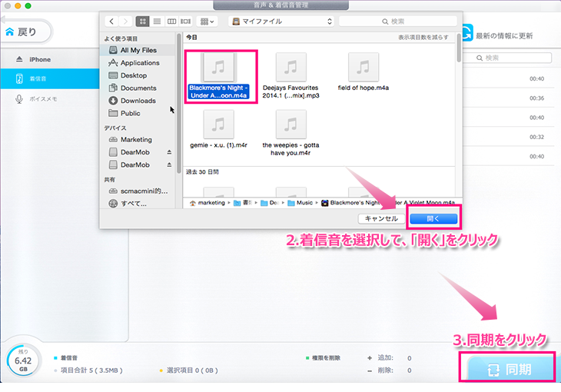The height and width of the screenshot is (392, 561).
Task: Select Blackmore's Night Under A...oon.m4a file
Action: 218,76
